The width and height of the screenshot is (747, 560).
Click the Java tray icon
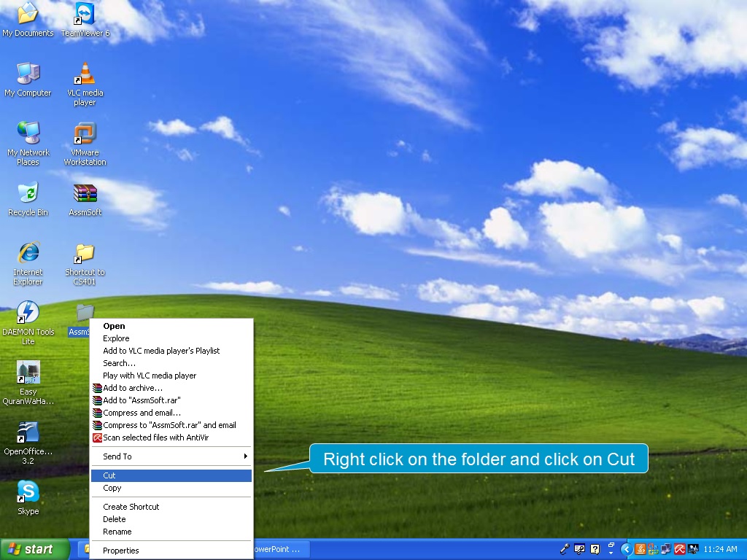[640, 549]
